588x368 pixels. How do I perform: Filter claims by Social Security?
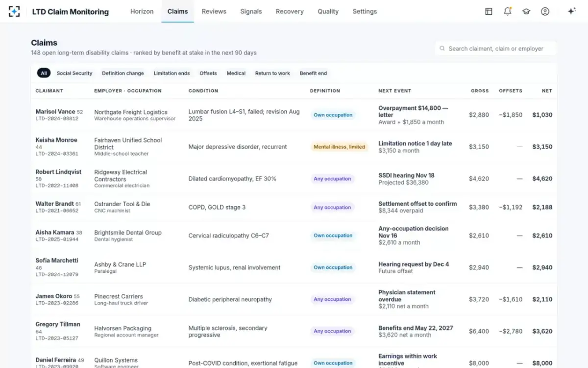pos(74,73)
